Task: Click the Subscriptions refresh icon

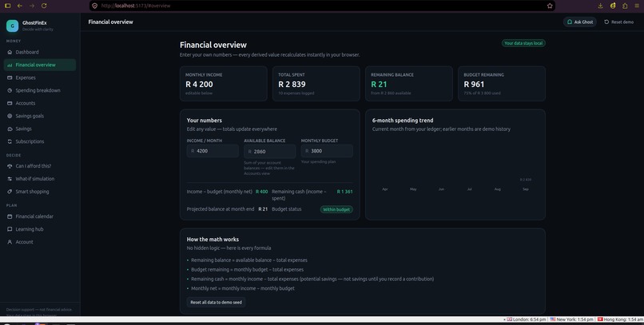Action: 10,141
